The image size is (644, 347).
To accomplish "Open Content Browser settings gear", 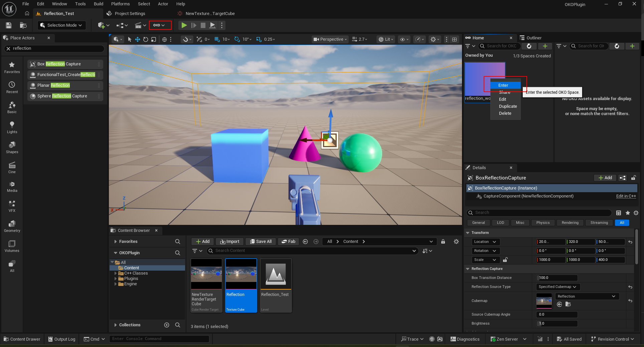I will (x=456, y=242).
